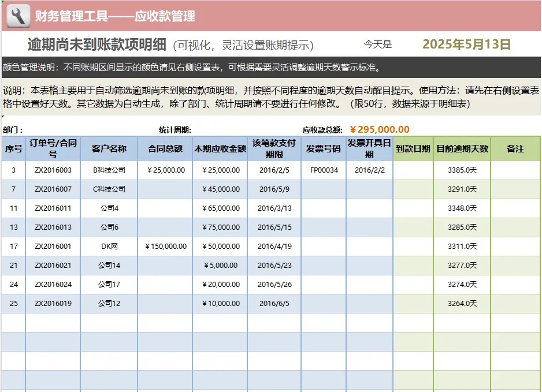Click customer name B科技公司
Screen dimensions: 542x392
click(109, 170)
